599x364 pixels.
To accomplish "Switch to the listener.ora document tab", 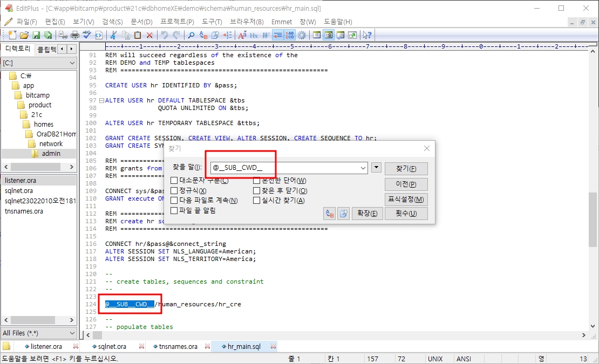I will [46, 346].
